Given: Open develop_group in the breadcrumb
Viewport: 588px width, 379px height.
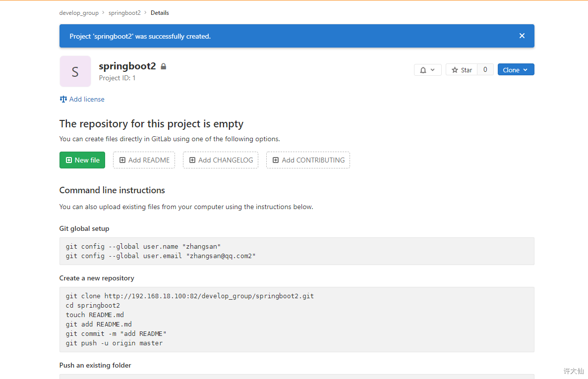Looking at the screenshot, I should [79, 13].
